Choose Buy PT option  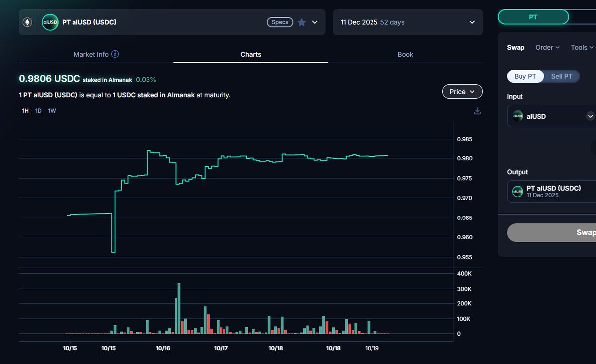coord(525,76)
